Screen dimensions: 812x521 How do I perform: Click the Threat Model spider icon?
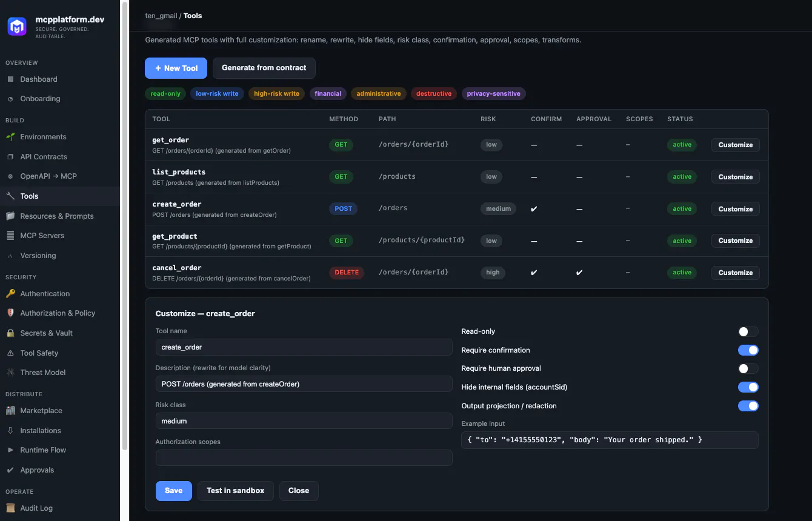tap(10, 373)
